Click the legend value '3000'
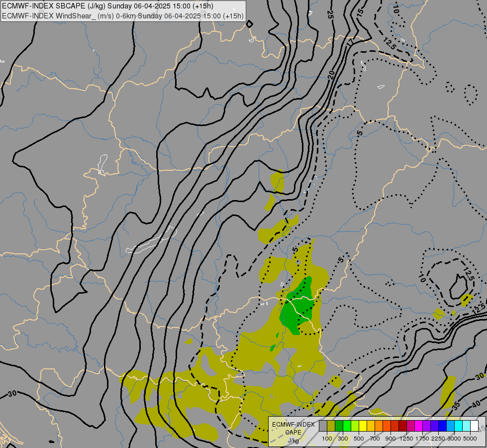This screenshot has width=487, height=448. coord(454,439)
